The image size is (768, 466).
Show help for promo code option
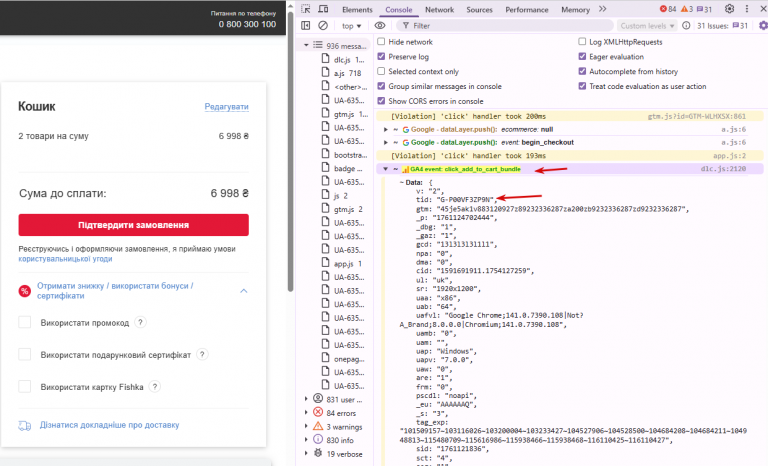140,322
